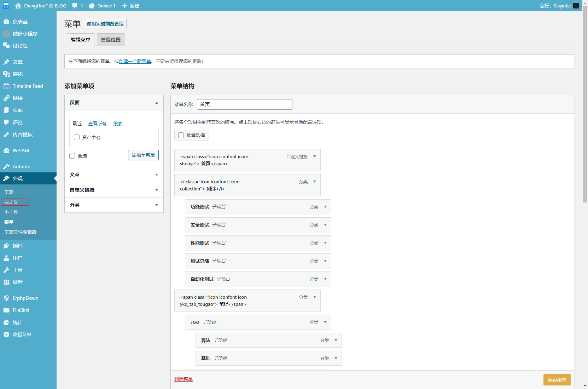Viewport: 588px width, 389px height.
Task: Click the 删除菜单 delete link
Action: coord(183,379)
